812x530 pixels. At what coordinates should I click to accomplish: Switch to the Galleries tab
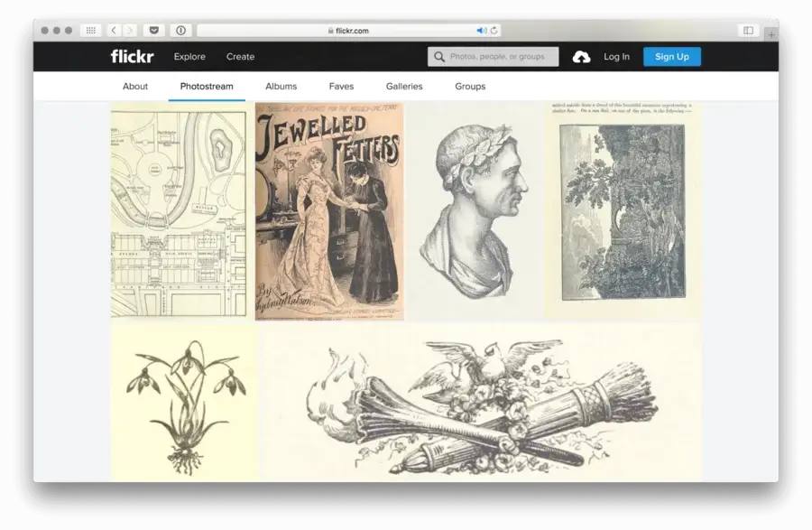pos(404,87)
